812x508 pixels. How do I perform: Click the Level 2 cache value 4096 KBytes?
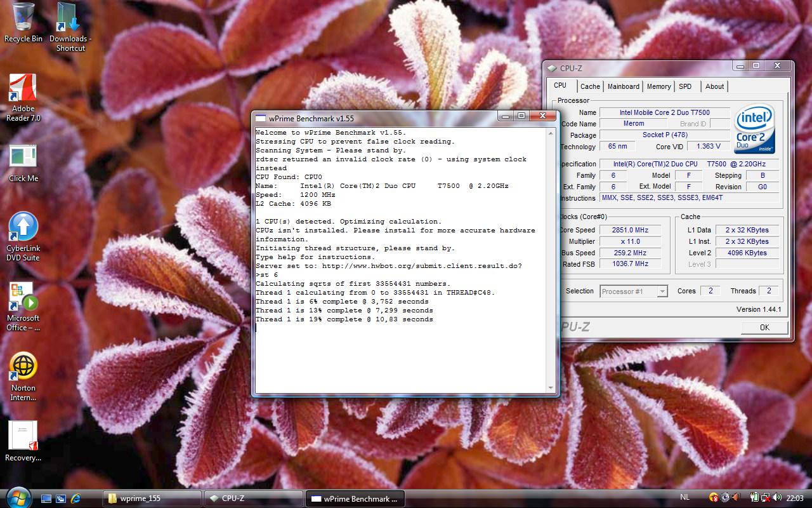(747, 253)
